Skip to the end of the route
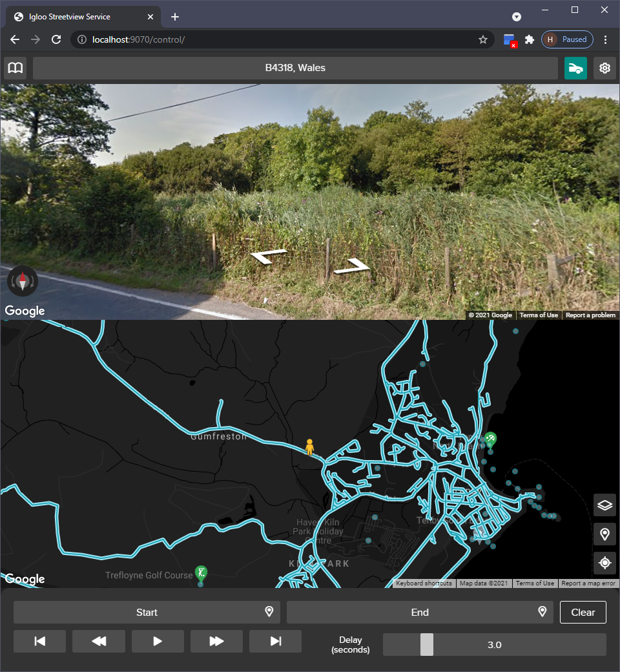 click(276, 641)
